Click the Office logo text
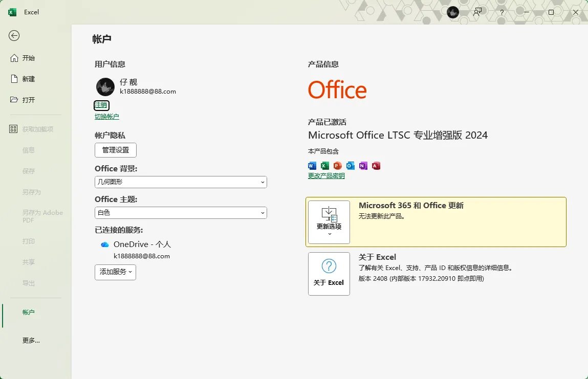This screenshot has width=588, height=379. coord(337,90)
